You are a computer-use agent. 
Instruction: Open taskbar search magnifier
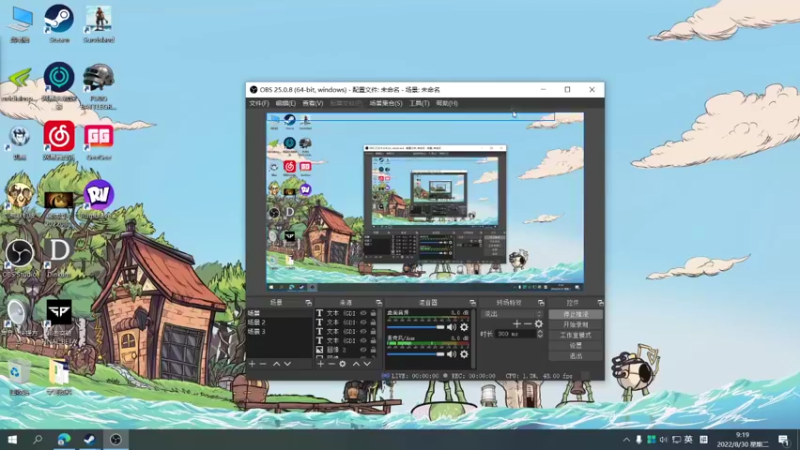click(37, 439)
